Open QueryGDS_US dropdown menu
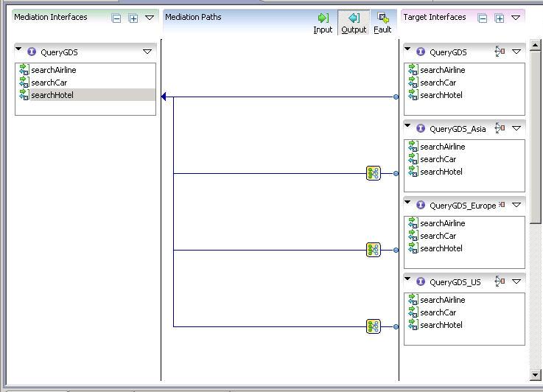 pyautogui.click(x=516, y=281)
